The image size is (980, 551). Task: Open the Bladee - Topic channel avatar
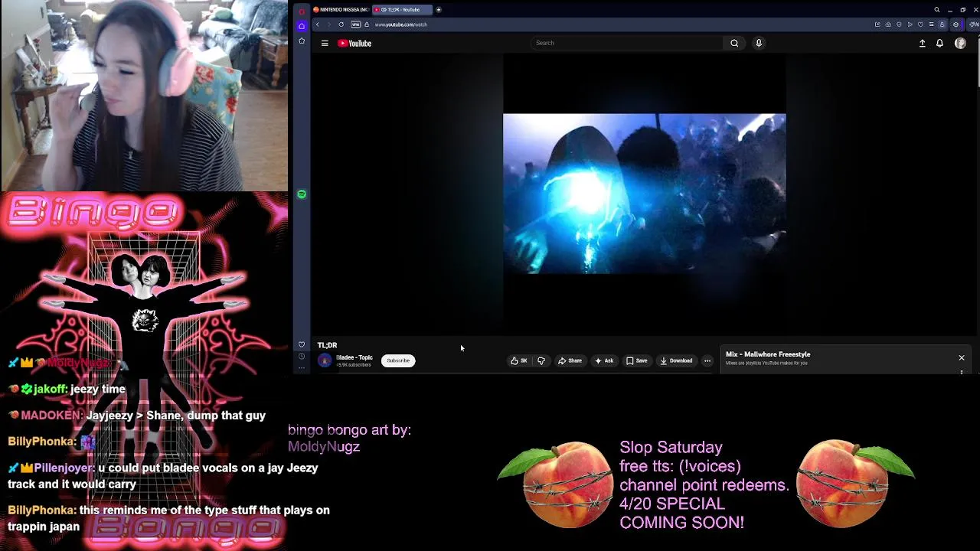point(325,360)
